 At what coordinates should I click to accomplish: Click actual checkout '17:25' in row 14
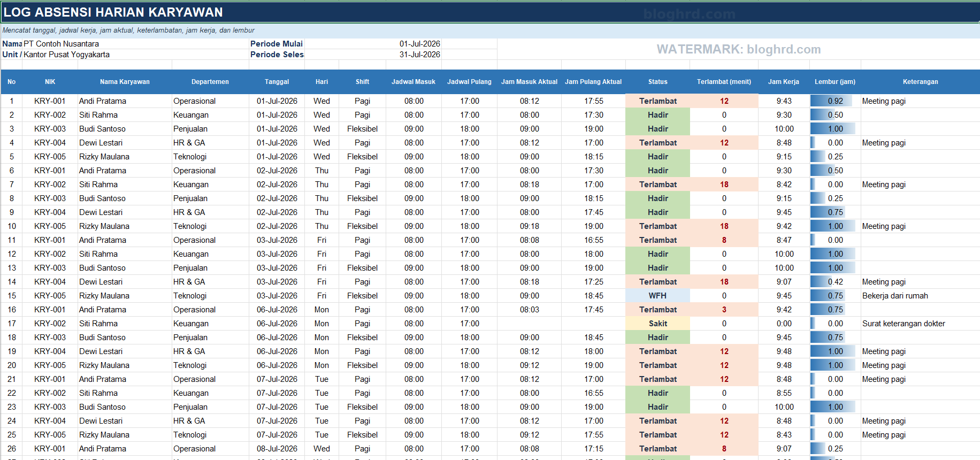pyautogui.click(x=593, y=282)
